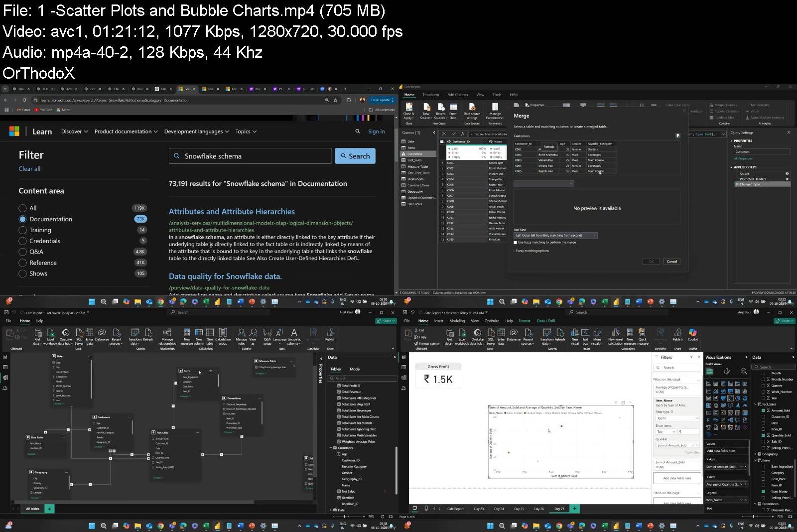Viewport: 797px width, 532px height.
Task: Click the Filters pane search field
Action: pyautogui.click(x=676, y=368)
